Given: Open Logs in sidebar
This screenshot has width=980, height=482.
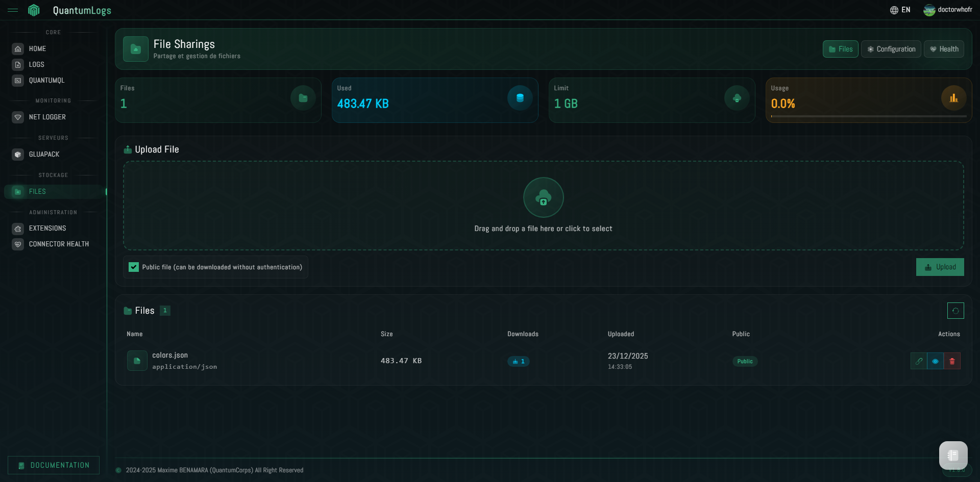Looking at the screenshot, I should click(x=54, y=65).
